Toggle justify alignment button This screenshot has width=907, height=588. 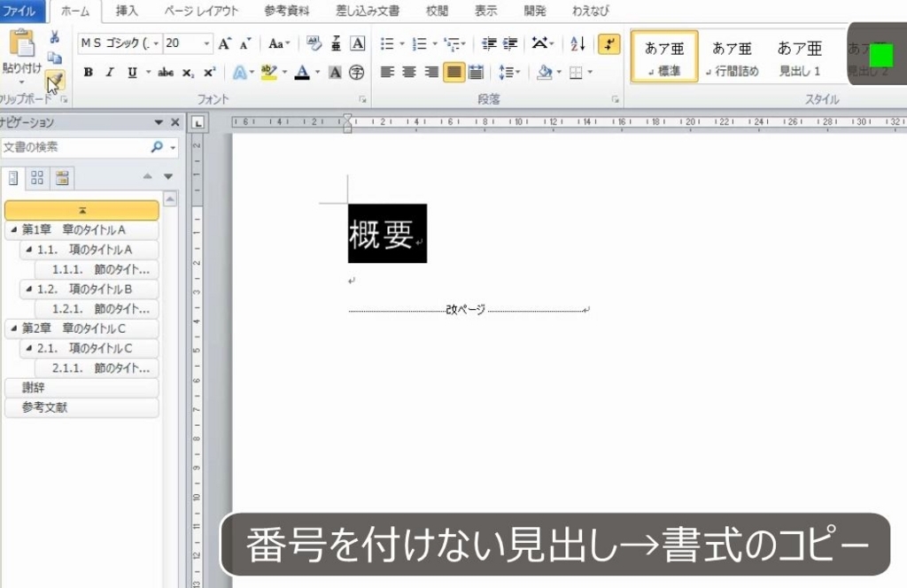454,73
